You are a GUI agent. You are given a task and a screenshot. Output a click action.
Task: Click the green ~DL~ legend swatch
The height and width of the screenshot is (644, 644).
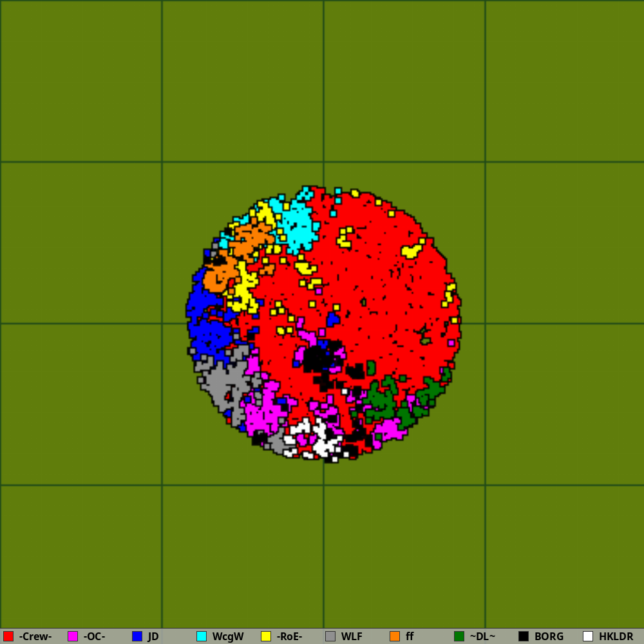click(x=459, y=636)
